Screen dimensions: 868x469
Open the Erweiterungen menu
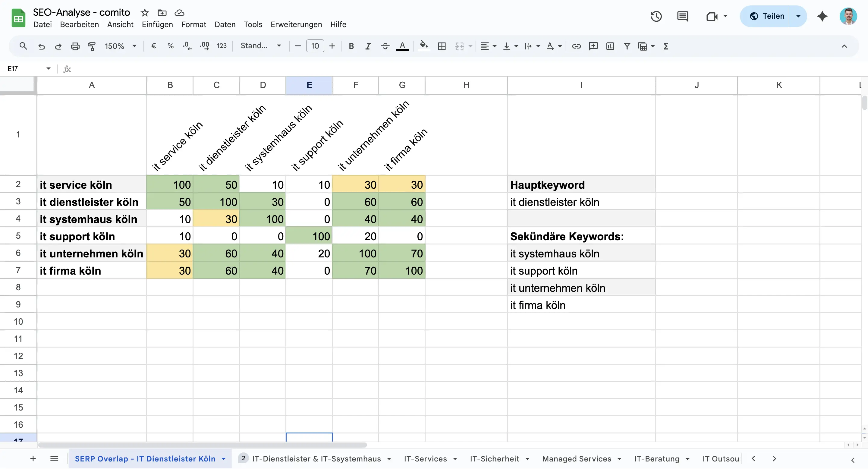tap(296, 25)
